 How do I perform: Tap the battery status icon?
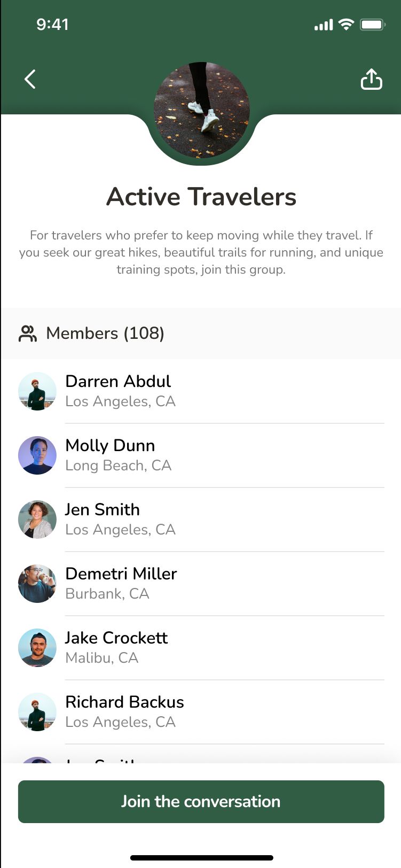372,25
